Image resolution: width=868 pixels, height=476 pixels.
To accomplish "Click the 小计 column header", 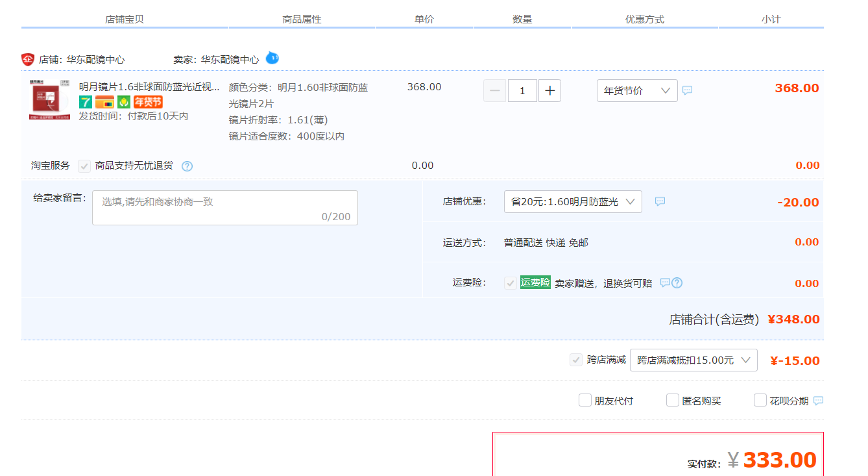I will point(771,19).
